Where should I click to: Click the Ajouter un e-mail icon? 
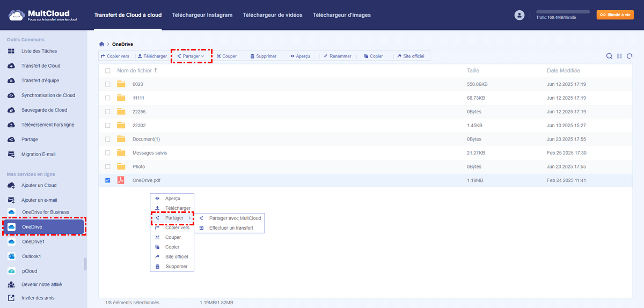11,200
